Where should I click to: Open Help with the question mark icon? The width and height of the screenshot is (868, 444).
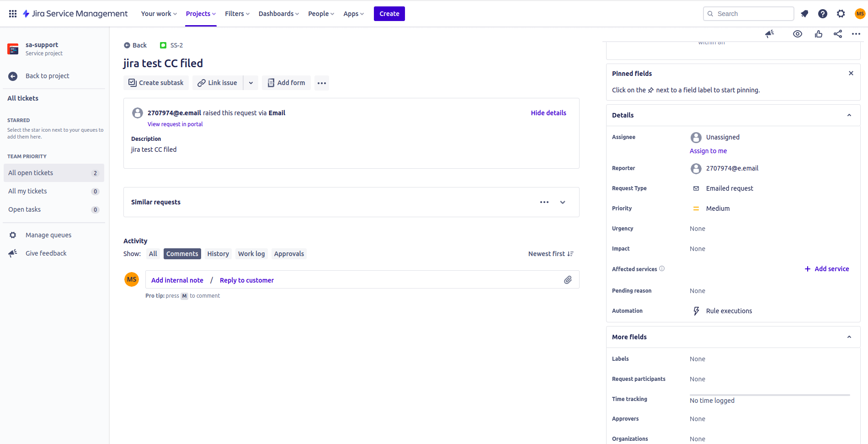pyautogui.click(x=823, y=14)
